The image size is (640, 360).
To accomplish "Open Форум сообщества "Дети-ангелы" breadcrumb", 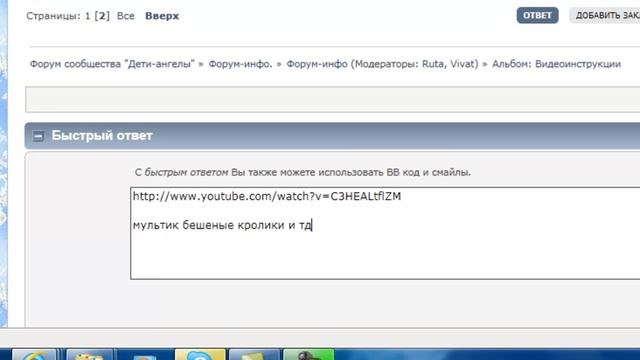I will [x=112, y=64].
